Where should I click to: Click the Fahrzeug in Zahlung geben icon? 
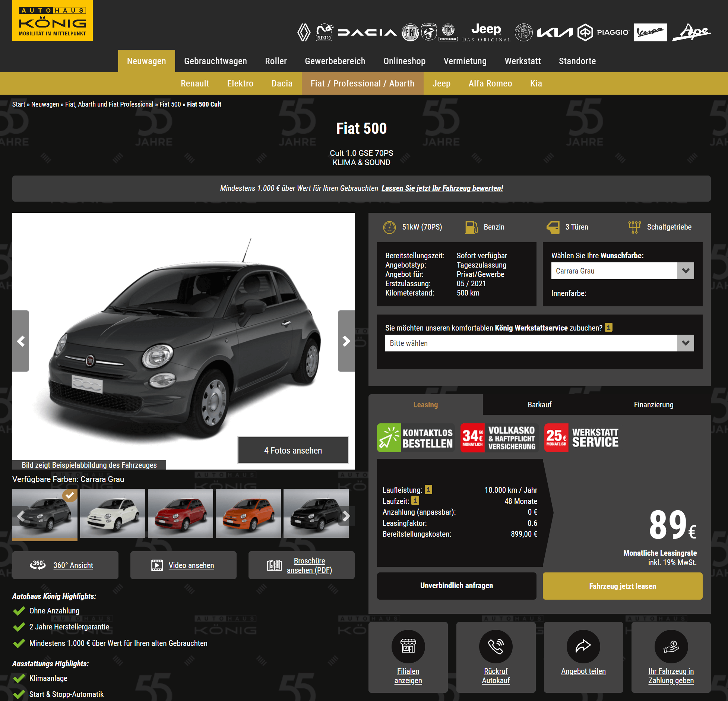[671, 647]
